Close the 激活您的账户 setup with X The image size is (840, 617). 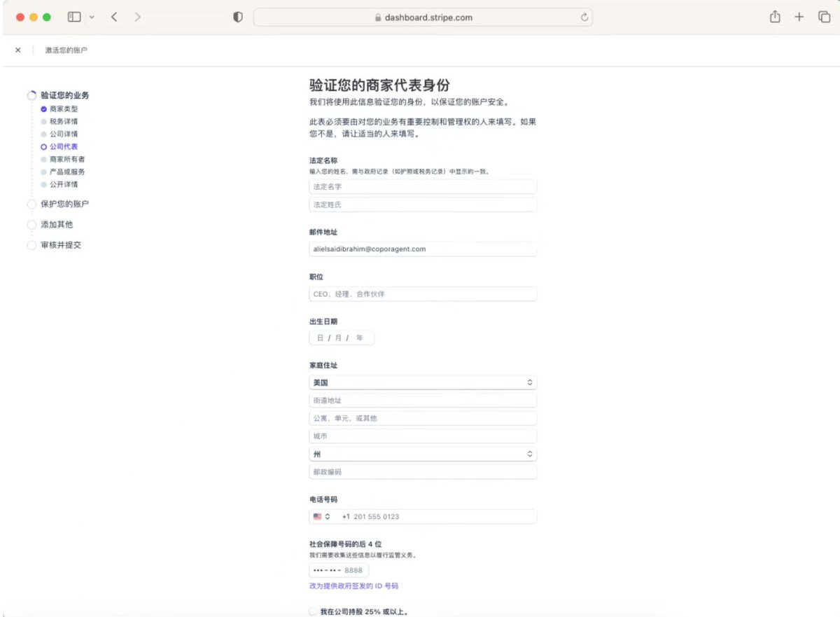18,50
